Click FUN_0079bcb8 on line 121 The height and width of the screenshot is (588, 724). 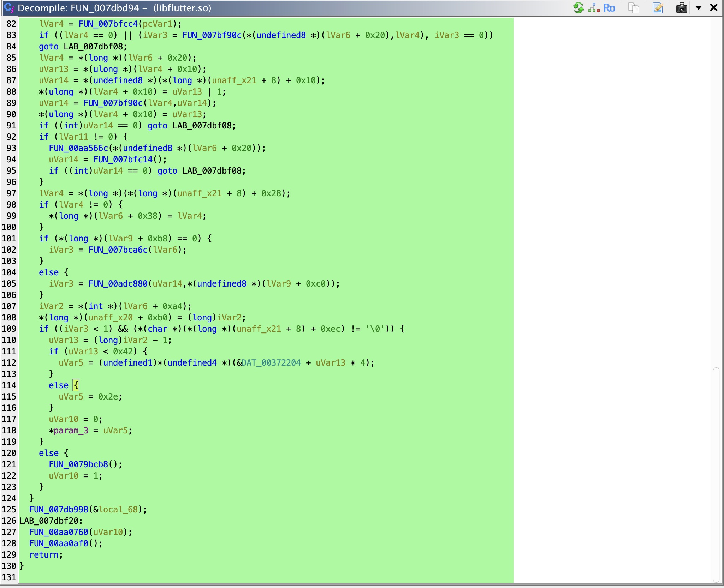78,464
